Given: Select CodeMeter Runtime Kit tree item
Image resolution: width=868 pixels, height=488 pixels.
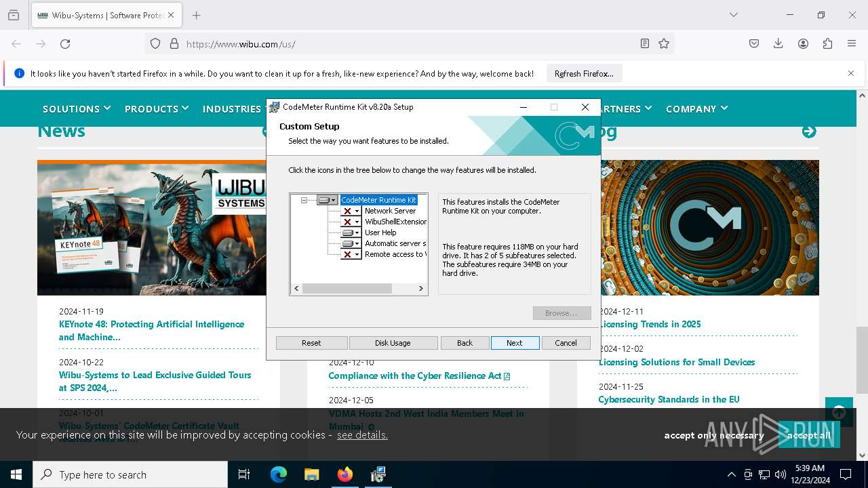Looking at the screenshot, I should pos(378,200).
